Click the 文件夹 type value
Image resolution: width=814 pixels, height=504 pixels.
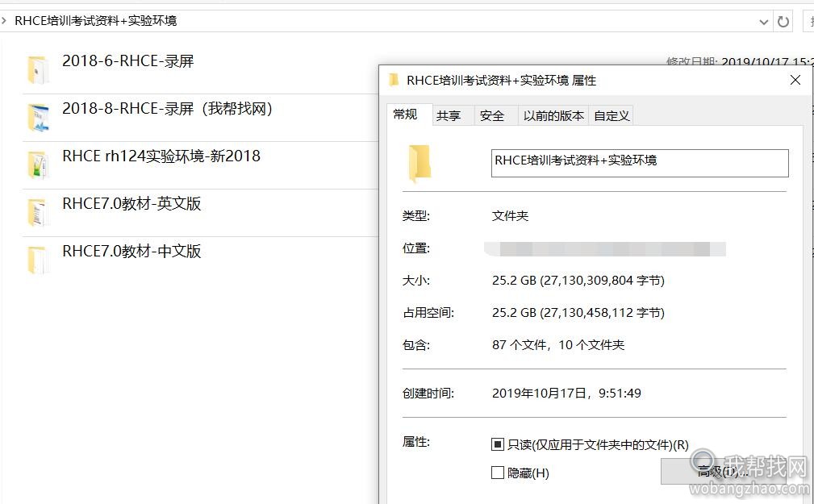coord(510,216)
